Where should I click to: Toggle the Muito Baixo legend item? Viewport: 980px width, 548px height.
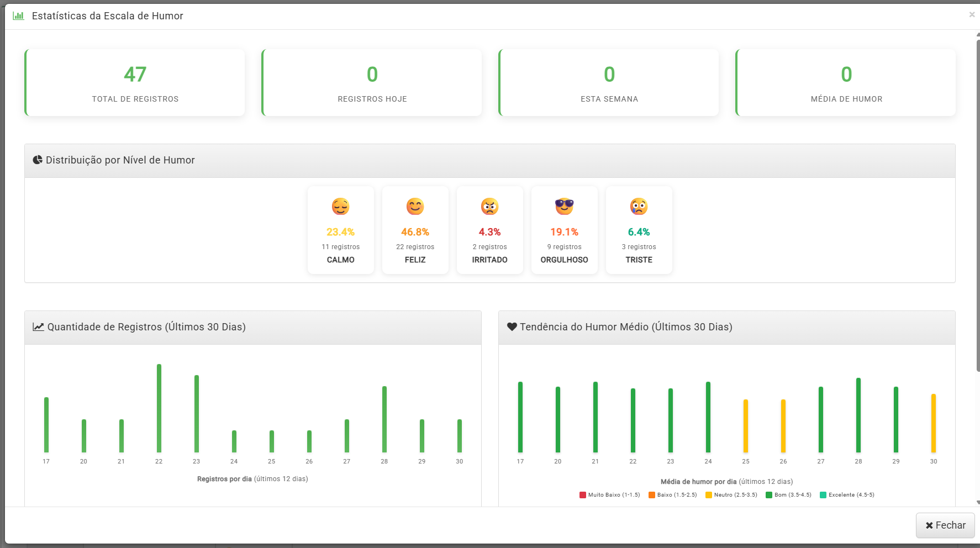(610, 495)
